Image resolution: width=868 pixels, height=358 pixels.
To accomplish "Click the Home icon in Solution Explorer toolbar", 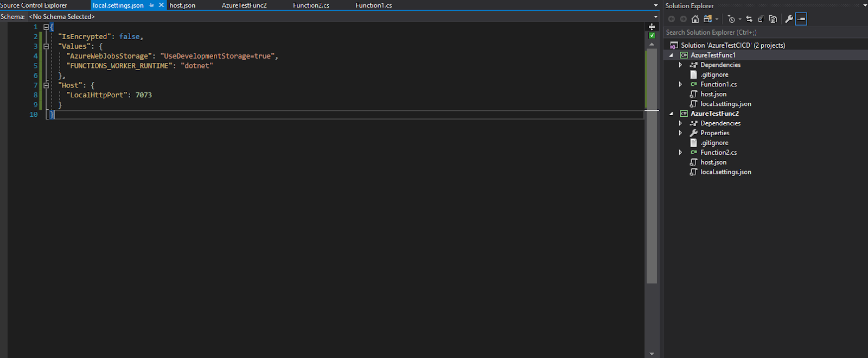I will click(695, 19).
